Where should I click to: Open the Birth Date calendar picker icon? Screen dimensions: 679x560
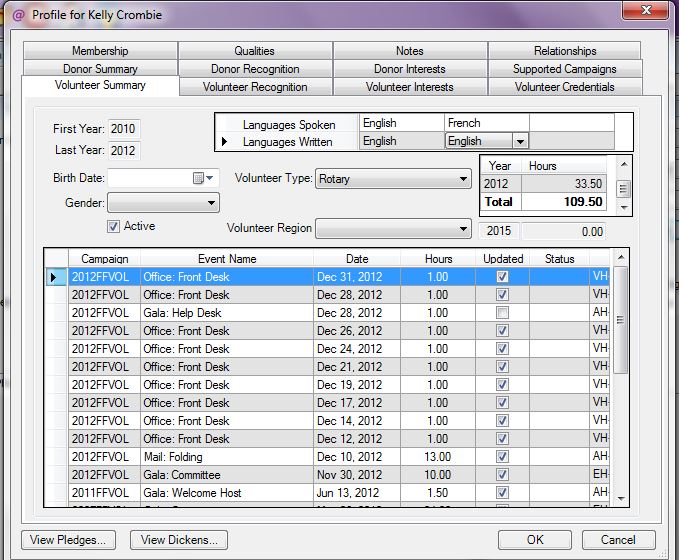(x=198, y=178)
